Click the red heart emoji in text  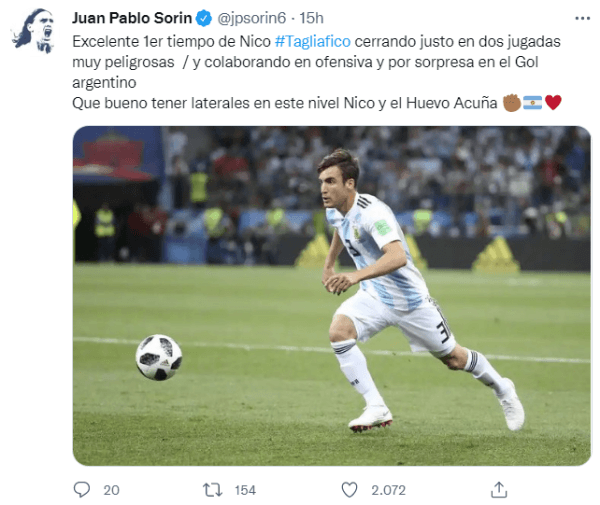[x=553, y=103]
